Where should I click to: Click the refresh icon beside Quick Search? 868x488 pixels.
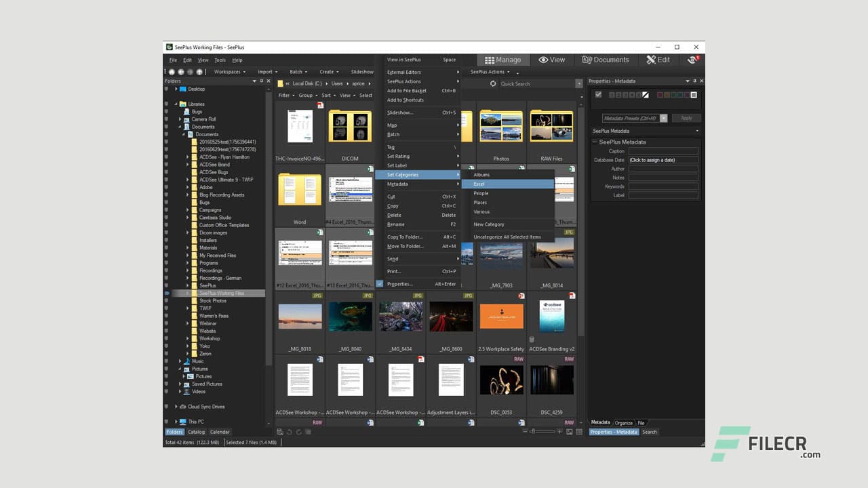pyautogui.click(x=493, y=84)
